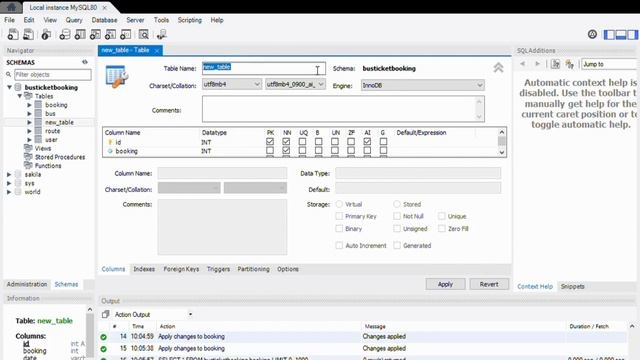Check G for the id column
Screen dimensions: 640x360
[x=383, y=142]
